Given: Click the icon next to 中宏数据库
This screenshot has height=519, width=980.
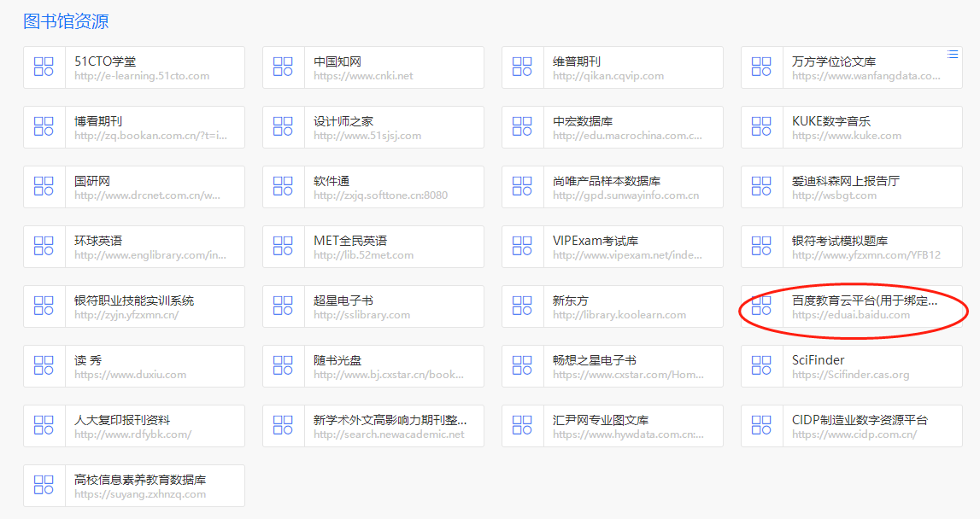Looking at the screenshot, I should [x=522, y=127].
